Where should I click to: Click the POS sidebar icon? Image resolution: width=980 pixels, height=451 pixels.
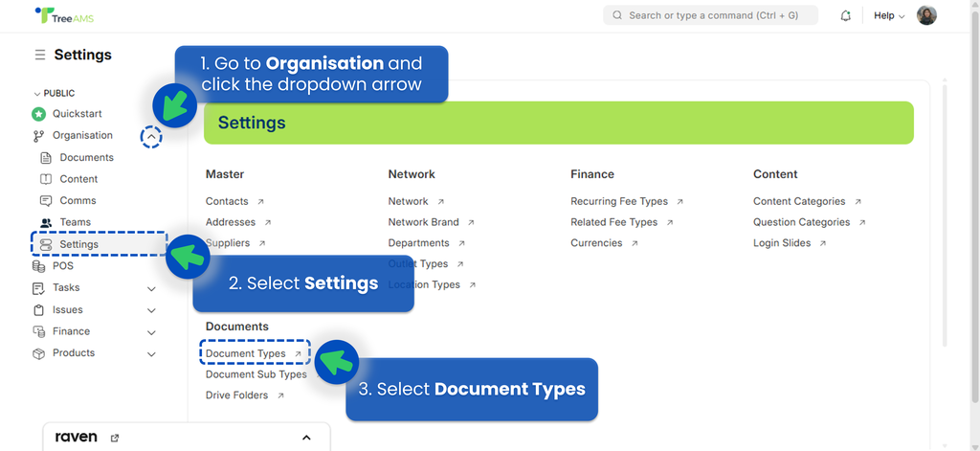pyautogui.click(x=39, y=266)
